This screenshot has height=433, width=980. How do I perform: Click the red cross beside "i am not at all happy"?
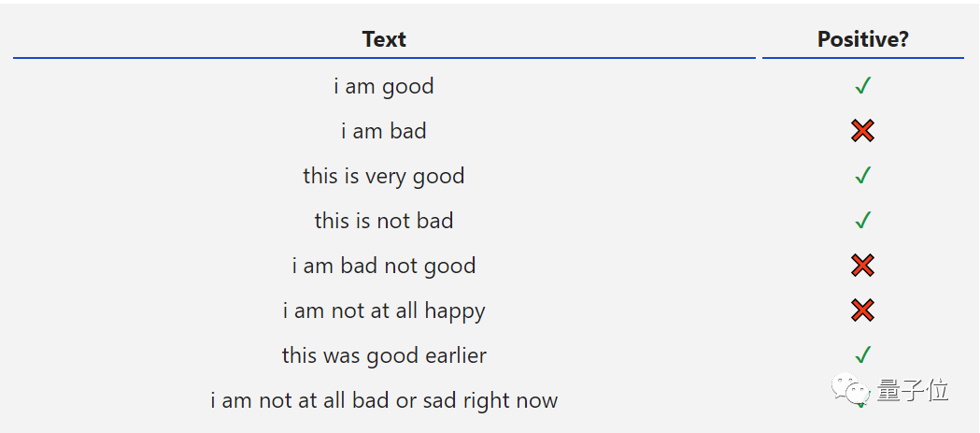pos(862,310)
